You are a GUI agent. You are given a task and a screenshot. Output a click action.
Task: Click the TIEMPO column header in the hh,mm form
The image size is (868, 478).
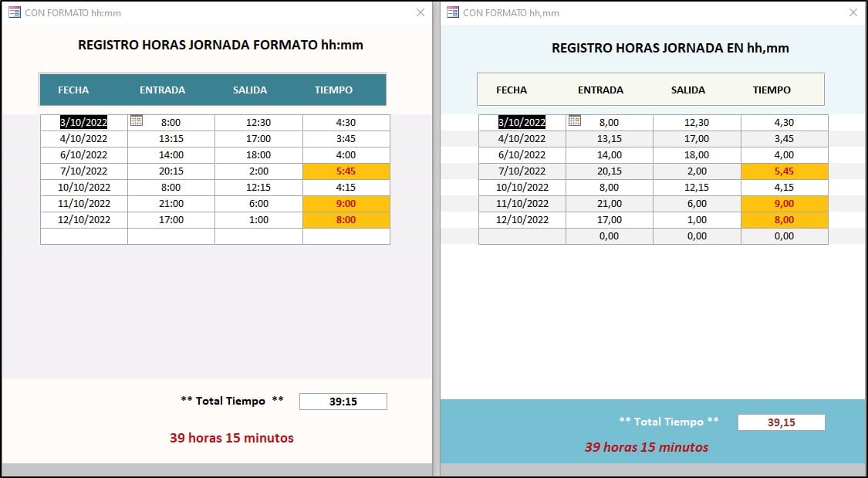pyautogui.click(x=772, y=90)
